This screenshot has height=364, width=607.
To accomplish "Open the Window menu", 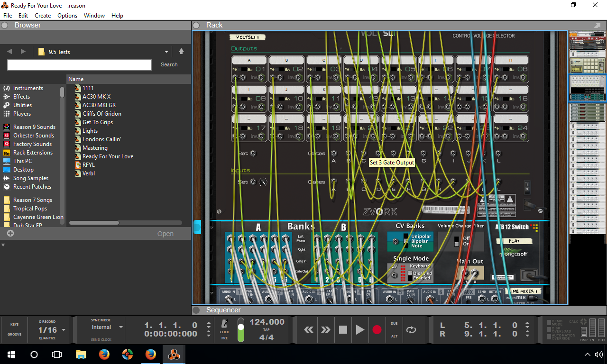I will pyautogui.click(x=94, y=16).
